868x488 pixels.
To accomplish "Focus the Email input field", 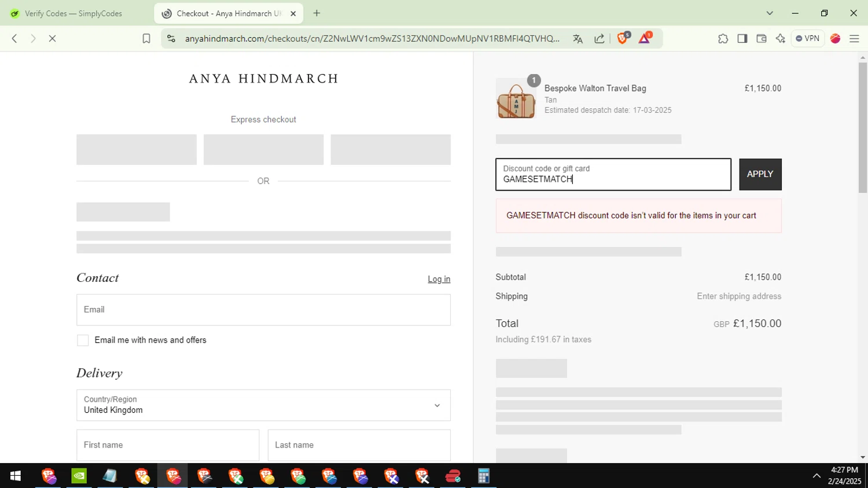I will [x=263, y=310].
